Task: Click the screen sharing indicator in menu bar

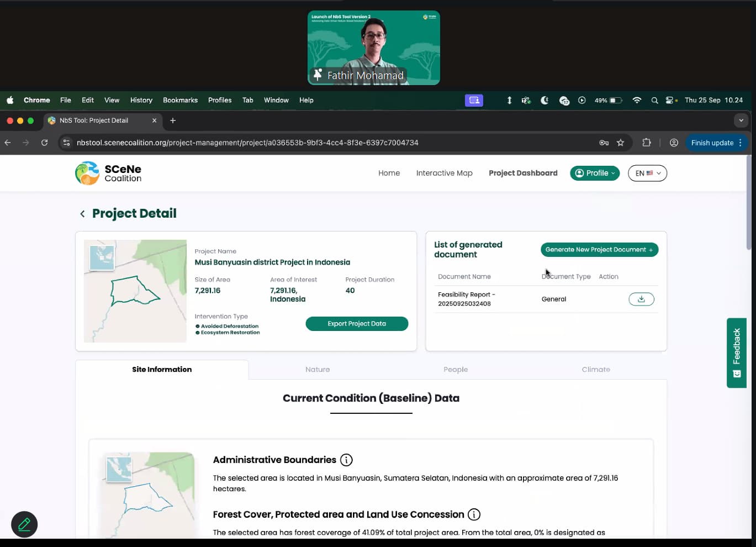Action: coord(474,100)
